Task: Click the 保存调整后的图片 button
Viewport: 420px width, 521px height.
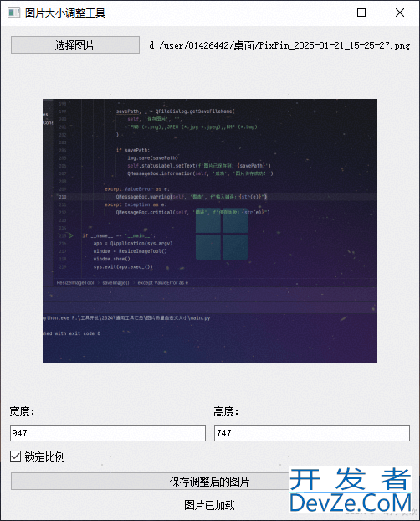Action: pos(210,482)
